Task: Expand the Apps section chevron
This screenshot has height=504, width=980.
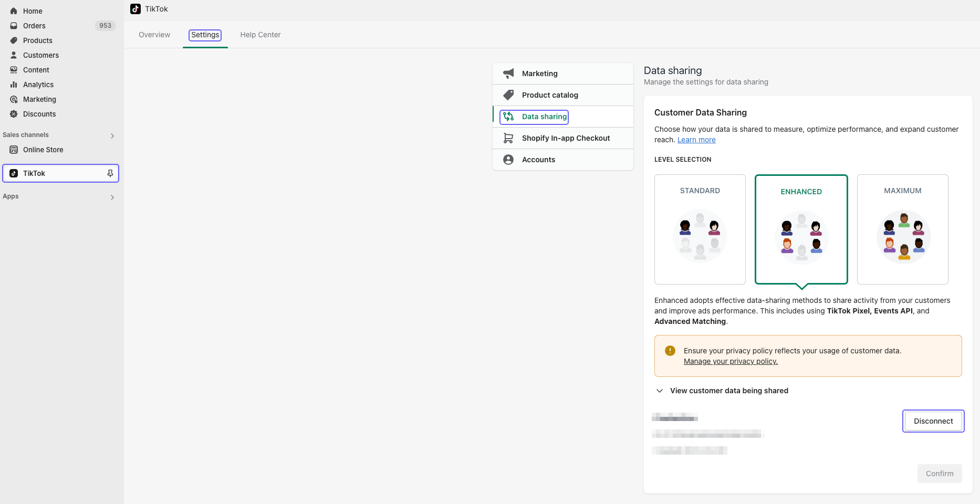Action: [x=112, y=197]
